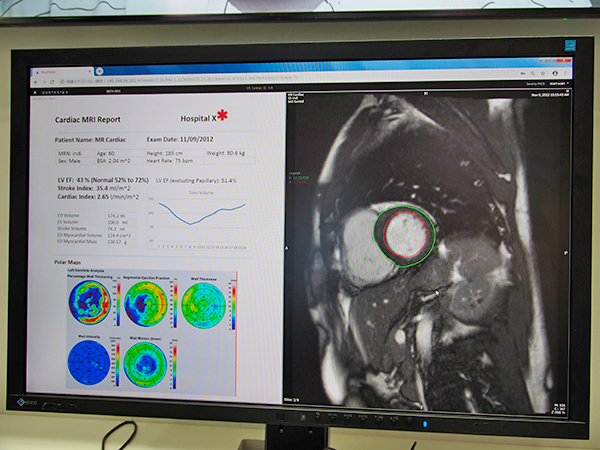Click the Polar Maps section heading

tap(66, 262)
